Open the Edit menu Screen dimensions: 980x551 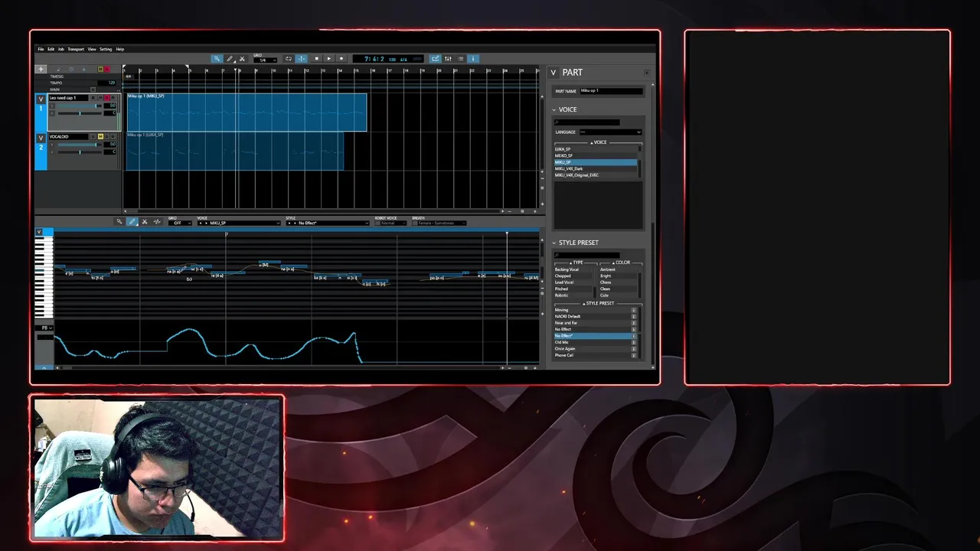[51, 49]
